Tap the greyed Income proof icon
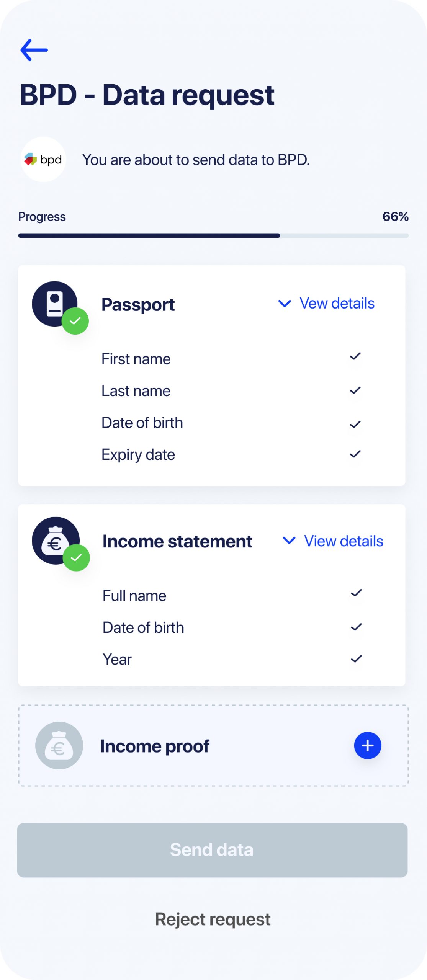 (59, 745)
